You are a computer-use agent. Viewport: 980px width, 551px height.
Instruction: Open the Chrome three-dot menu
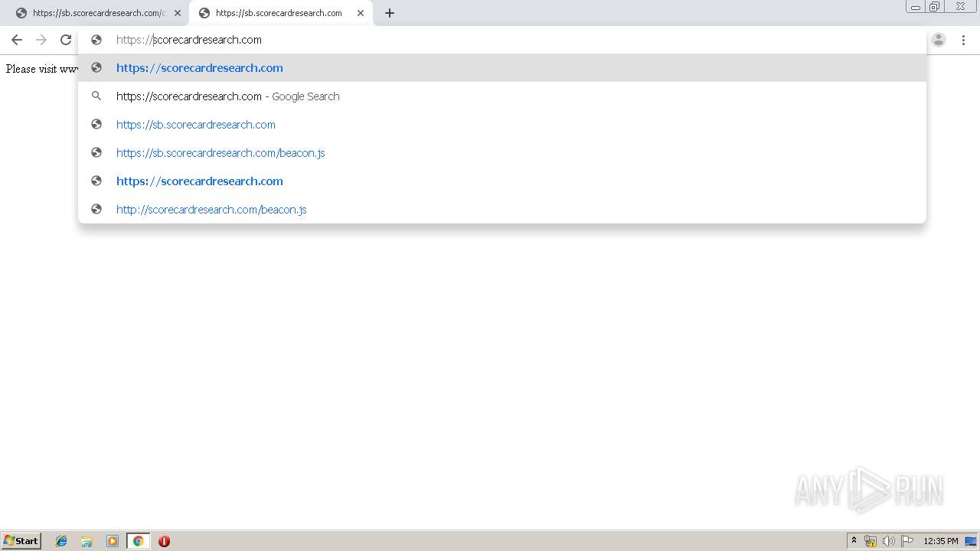click(963, 40)
